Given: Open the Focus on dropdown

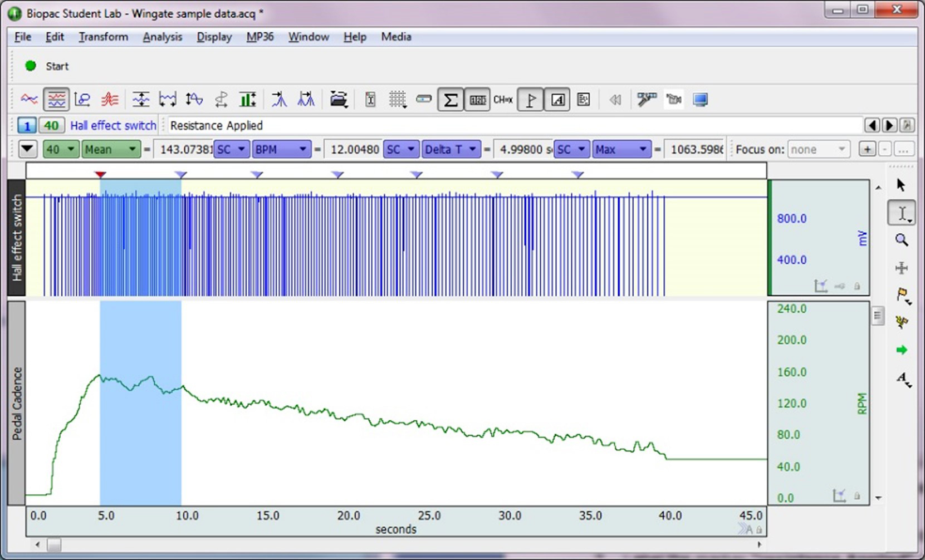Looking at the screenshot, I should (x=819, y=149).
